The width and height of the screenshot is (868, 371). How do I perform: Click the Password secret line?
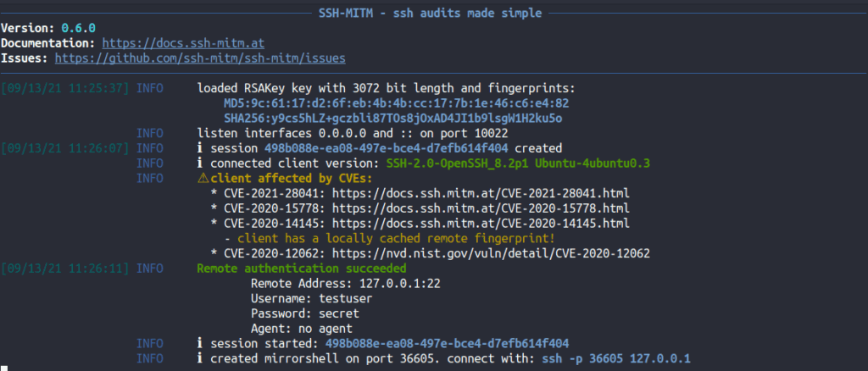tap(305, 314)
